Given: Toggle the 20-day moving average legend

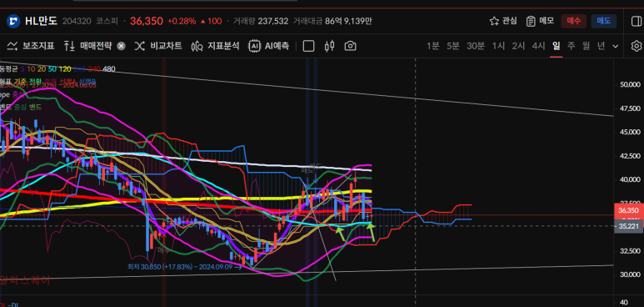Looking at the screenshot, I should click(42, 69).
